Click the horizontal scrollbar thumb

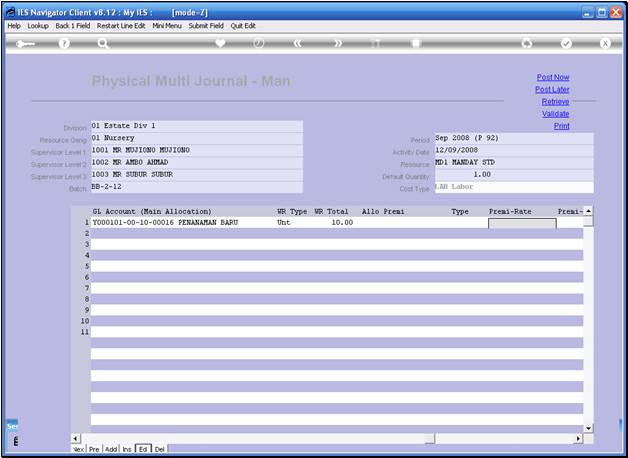430,439
